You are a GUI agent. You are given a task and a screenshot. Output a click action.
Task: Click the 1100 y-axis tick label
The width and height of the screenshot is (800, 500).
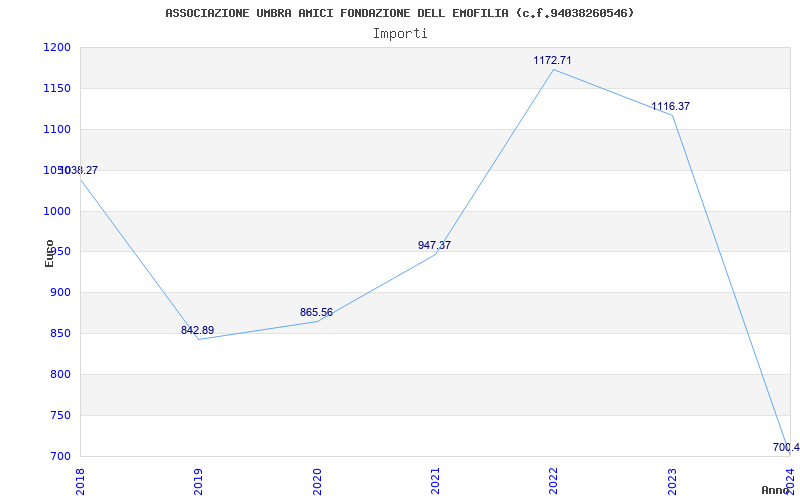[x=57, y=130]
